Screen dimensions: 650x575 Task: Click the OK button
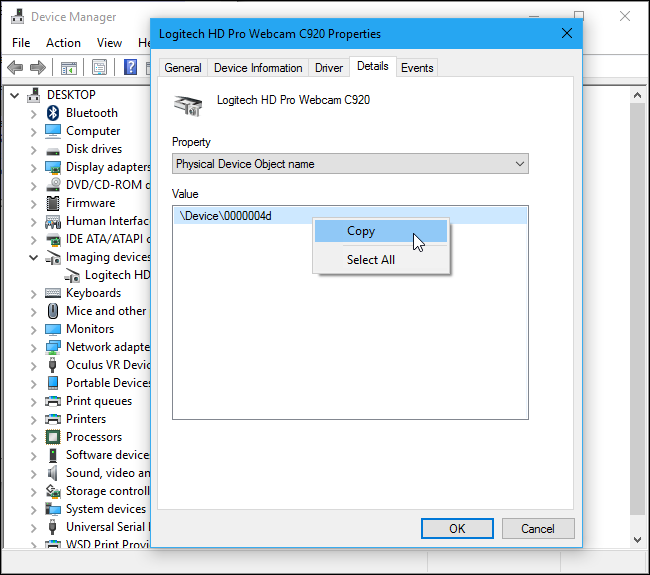click(457, 529)
